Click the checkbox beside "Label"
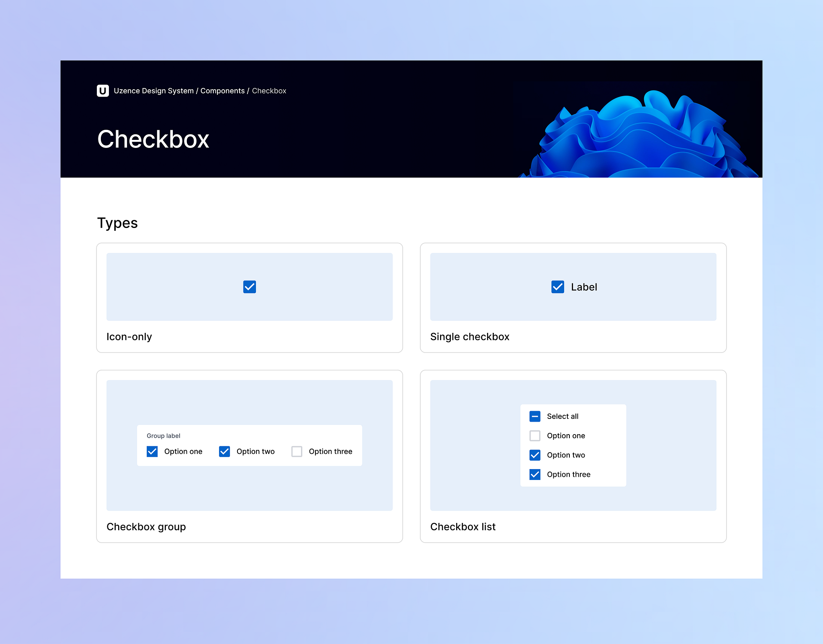 (557, 287)
